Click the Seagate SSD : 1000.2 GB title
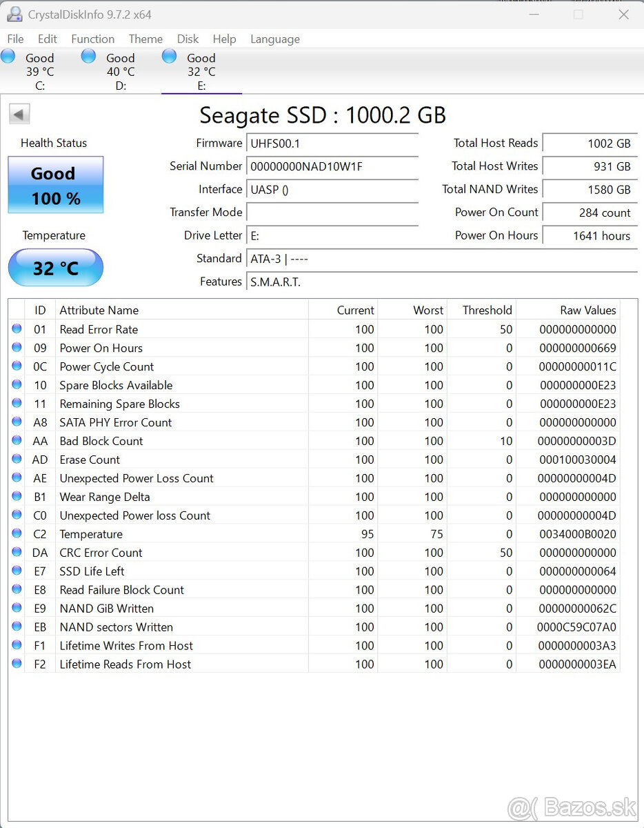 [x=323, y=115]
